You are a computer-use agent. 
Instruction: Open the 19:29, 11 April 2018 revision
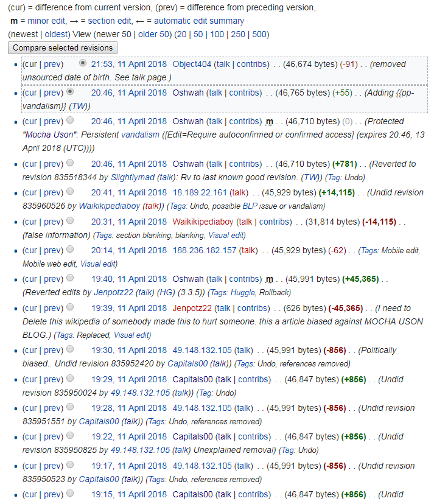tap(129, 380)
